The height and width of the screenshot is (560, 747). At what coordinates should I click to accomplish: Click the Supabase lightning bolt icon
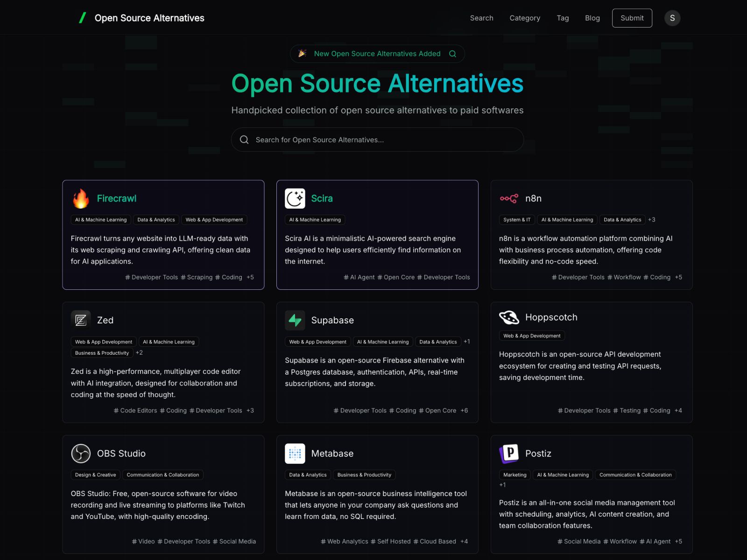(x=295, y=320)
